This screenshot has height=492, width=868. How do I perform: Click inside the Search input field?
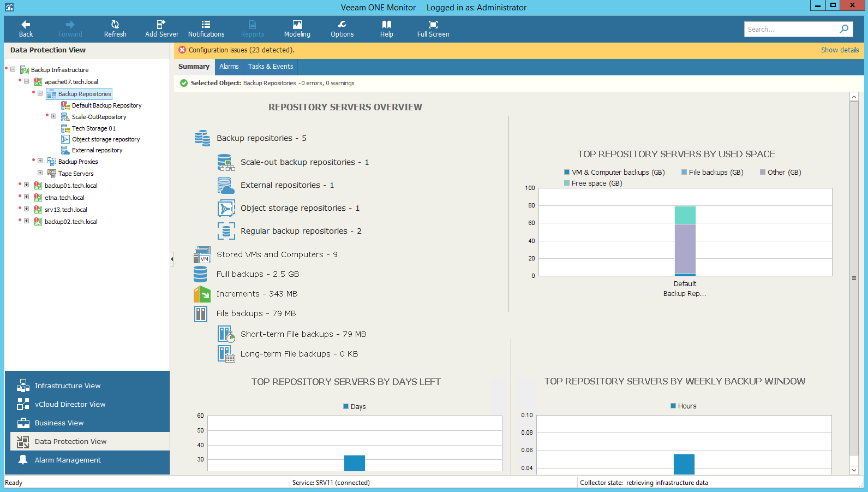pyautogui.click(x=791, y=29)
